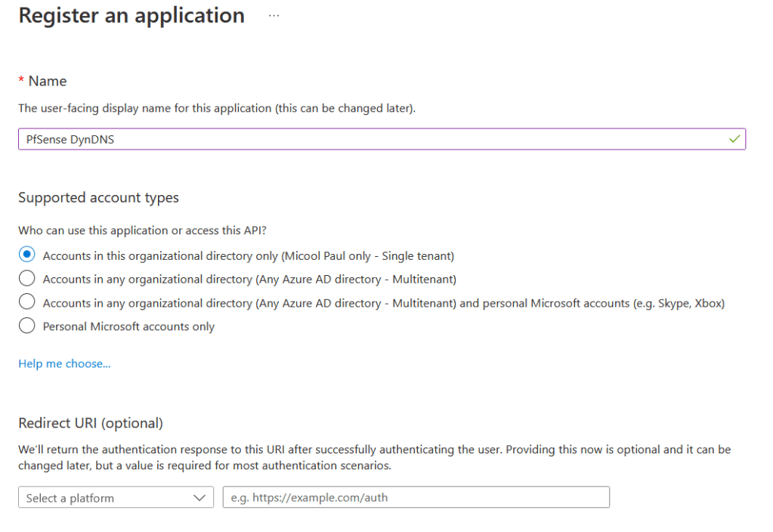Click the dropdown chevron on Select a platform
The height and width of the screenshot is (532, 773).
200,497
